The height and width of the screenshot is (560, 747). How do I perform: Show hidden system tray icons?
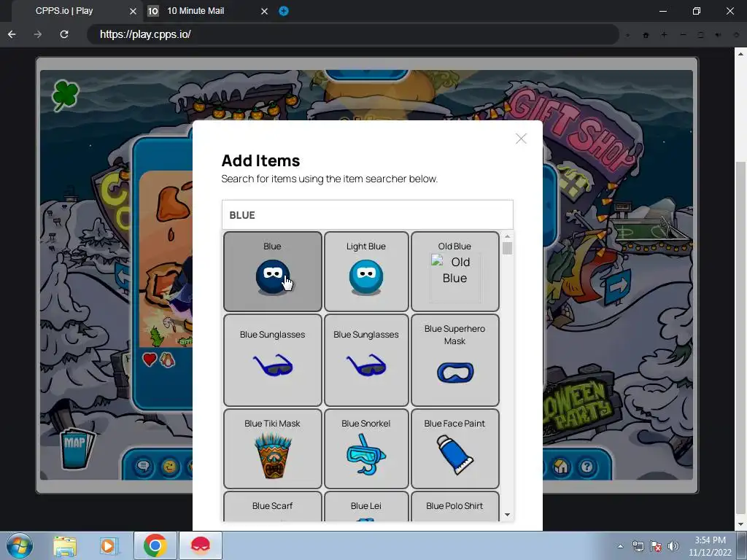[620, 546]
